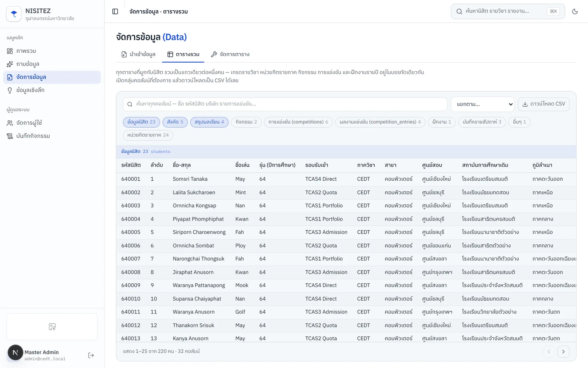
Task: Switch to dark mode moon icon
Action: [x=575, y=11]
